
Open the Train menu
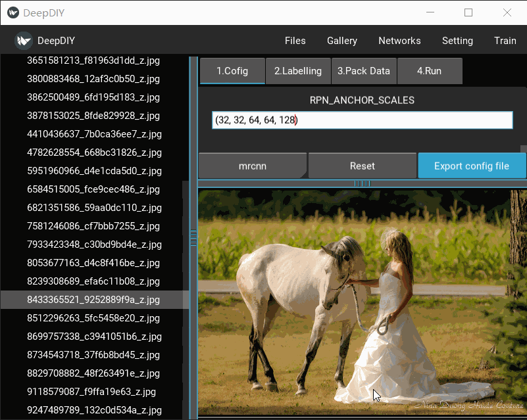coord(505,41)
